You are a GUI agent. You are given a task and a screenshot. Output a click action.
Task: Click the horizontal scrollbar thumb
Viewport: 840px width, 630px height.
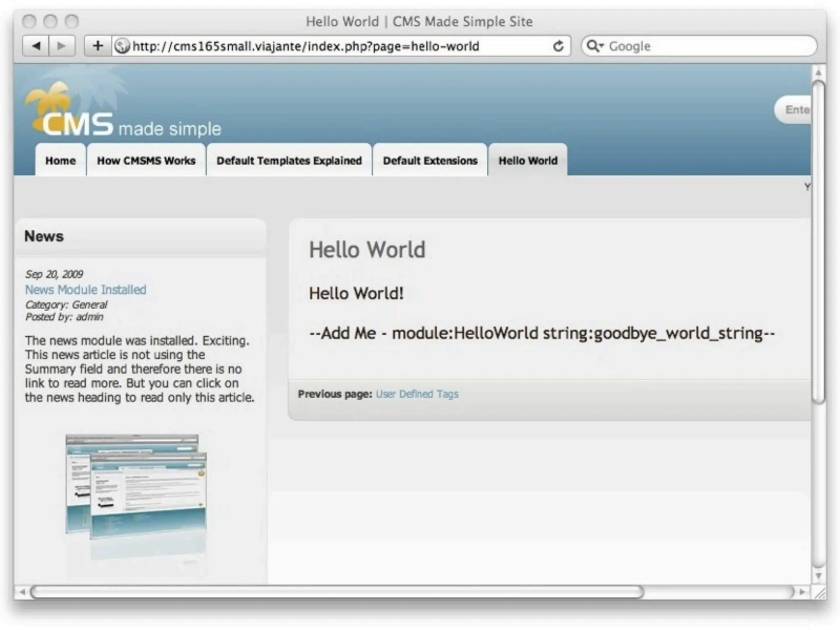(337, 592)
